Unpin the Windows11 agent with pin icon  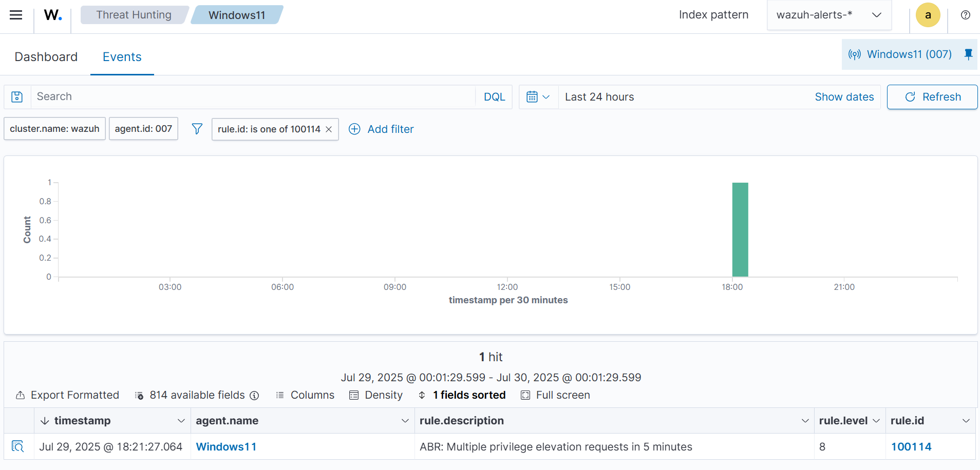[968, 54]
